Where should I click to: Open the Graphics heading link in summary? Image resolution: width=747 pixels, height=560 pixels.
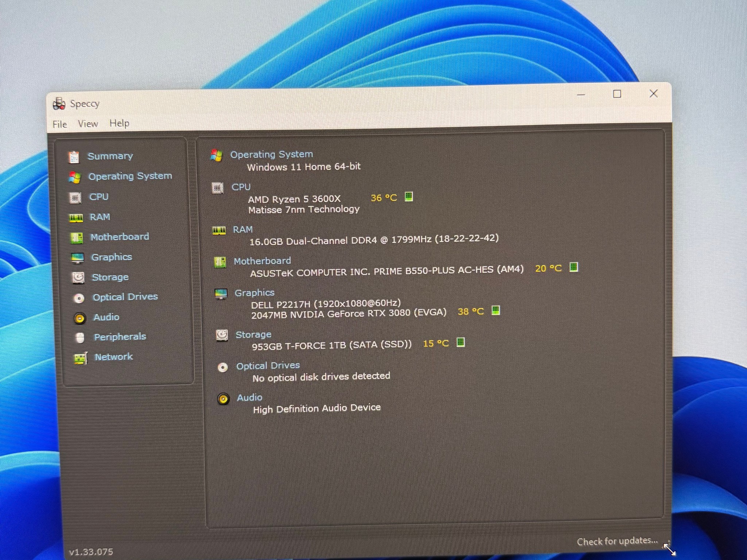pos(255,293)
